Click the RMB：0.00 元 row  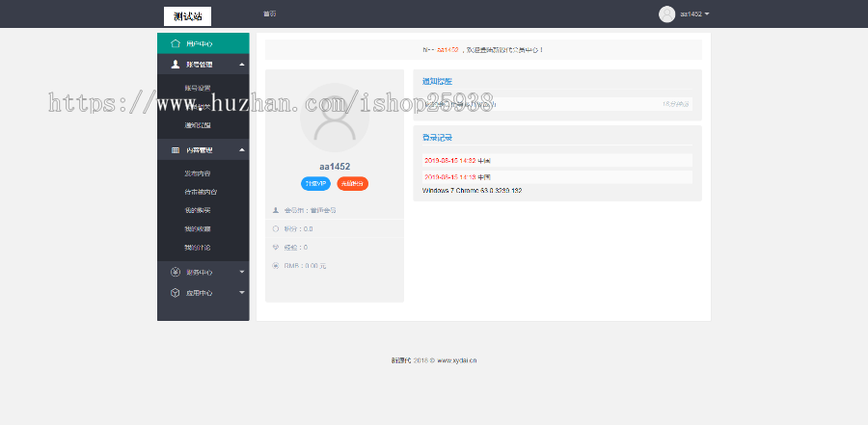(335, 266)
